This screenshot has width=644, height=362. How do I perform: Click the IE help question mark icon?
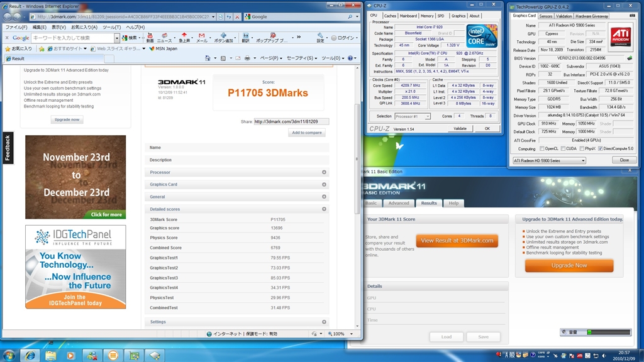(350, 58)
